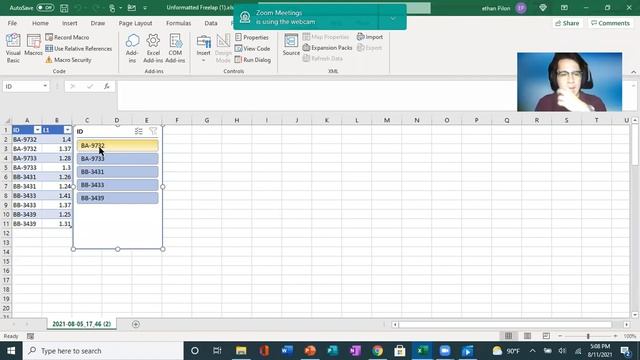Open Excel Add-ins manager

(x=153, y=48)
